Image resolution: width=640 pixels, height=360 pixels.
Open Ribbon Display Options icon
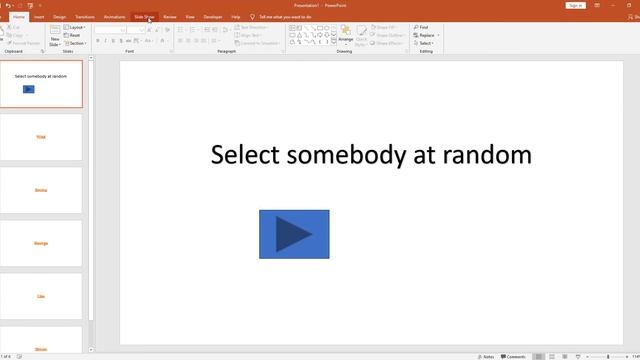pyautogui.click(x=597, y=5)
